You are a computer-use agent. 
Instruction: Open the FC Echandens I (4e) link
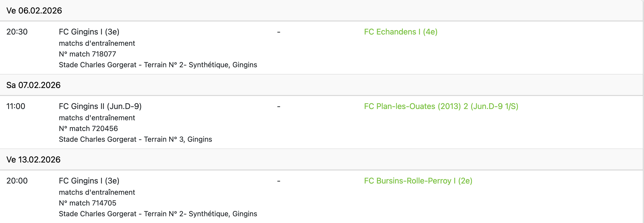(401, 32)
